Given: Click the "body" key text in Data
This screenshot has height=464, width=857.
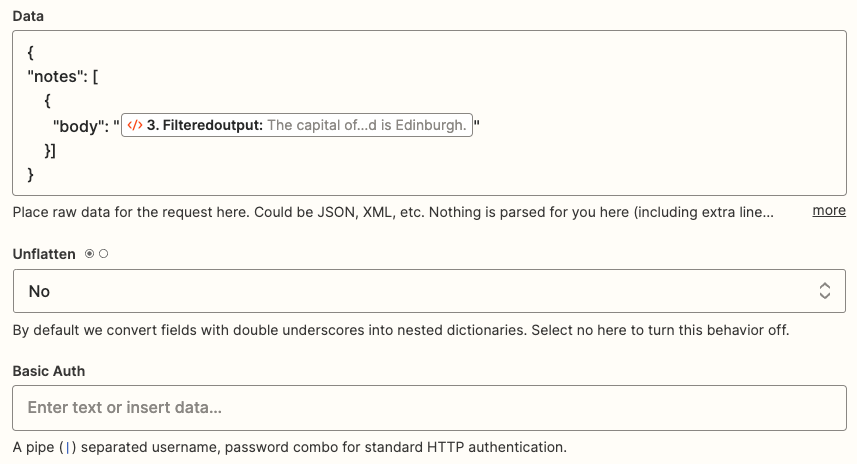Looking at the screenshot, I should (79, 126).
